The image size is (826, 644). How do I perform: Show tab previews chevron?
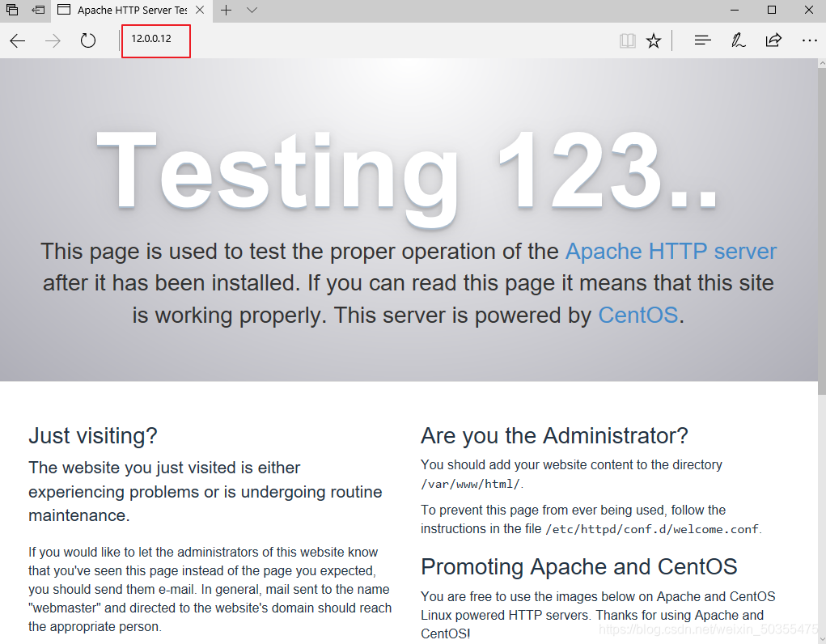252,10
